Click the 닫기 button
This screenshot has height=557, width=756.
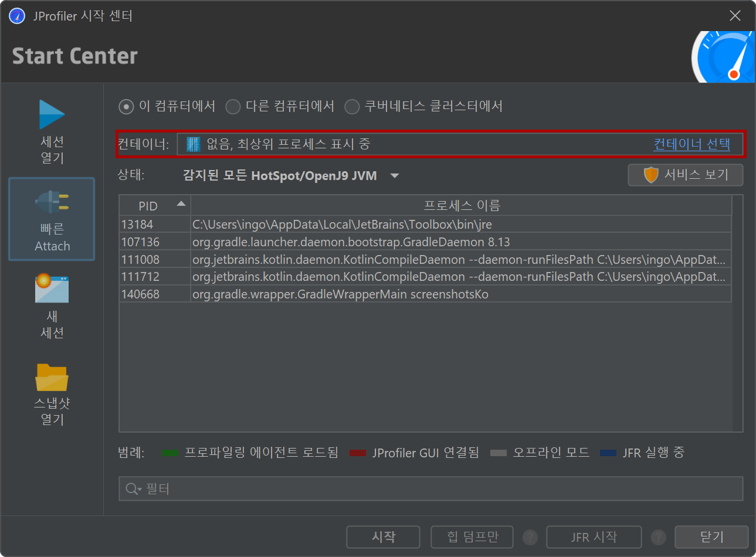(711, 537)
